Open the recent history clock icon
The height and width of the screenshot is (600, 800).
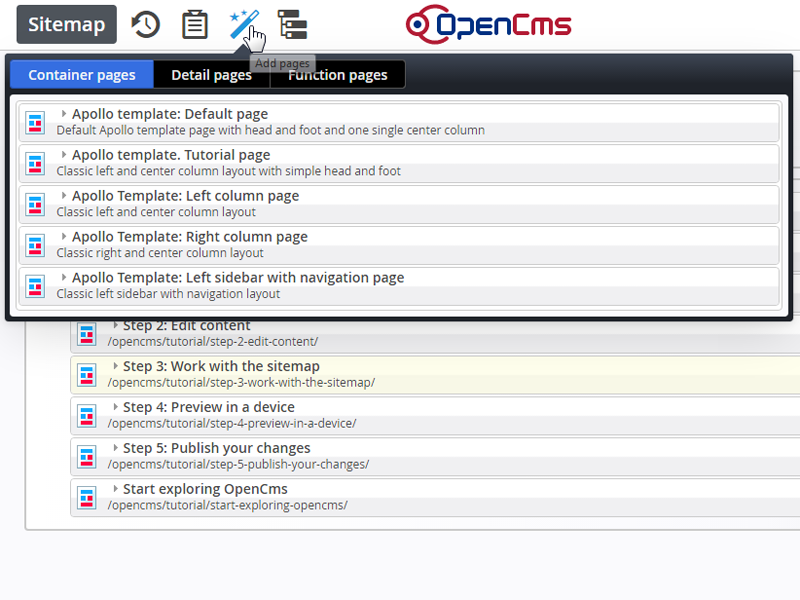[146, 24]
